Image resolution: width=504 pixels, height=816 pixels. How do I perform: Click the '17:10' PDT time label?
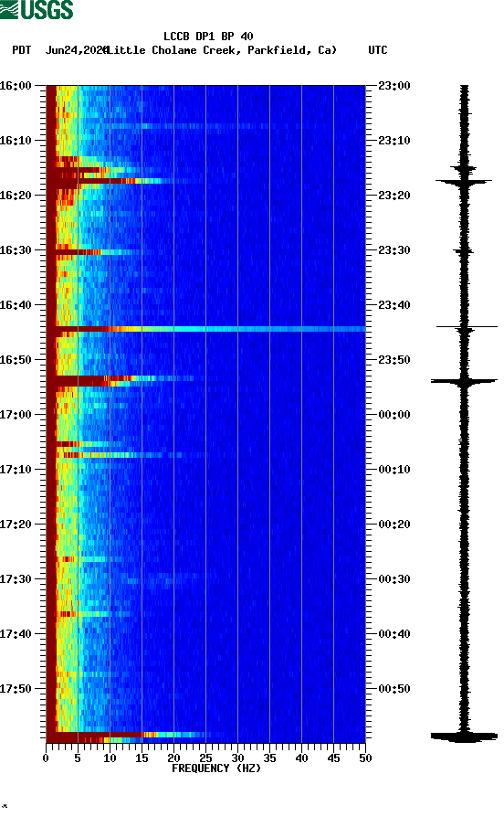tap(16, 470)
